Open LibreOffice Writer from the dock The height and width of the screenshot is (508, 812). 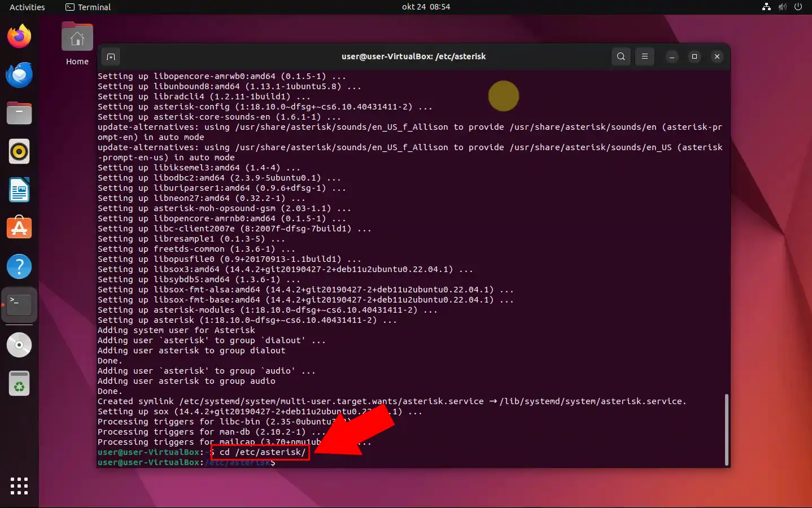click(x=19, y=190)
